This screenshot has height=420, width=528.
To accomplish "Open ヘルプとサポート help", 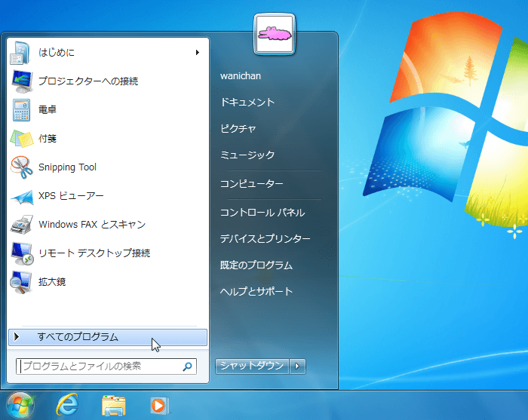I will coord(256,292).
